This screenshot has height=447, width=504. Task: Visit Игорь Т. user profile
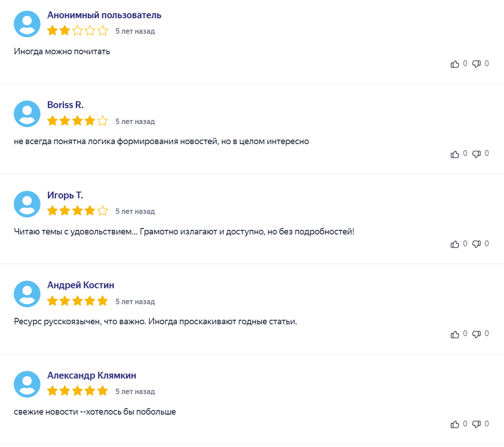(65, 195)
